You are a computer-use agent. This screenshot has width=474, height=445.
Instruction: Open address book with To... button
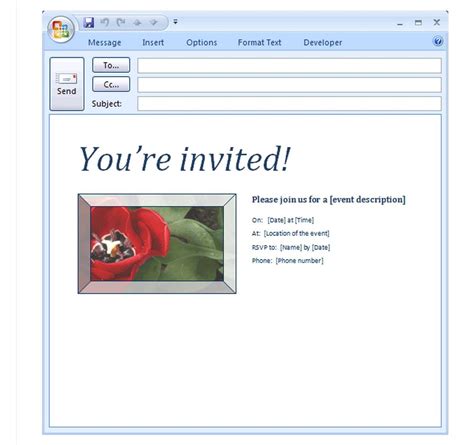click(111, 65)
